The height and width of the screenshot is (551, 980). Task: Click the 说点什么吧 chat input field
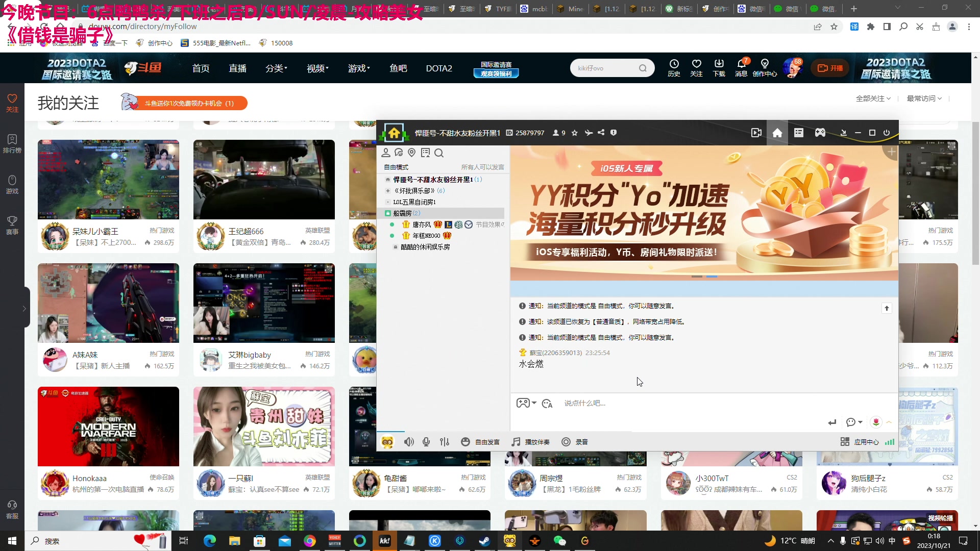(x=612, y=403)
